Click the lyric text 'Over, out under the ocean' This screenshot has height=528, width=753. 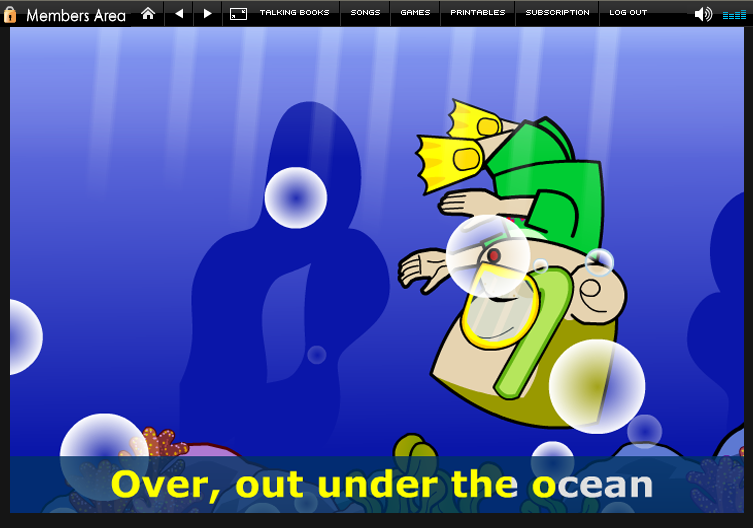(381, 484)
